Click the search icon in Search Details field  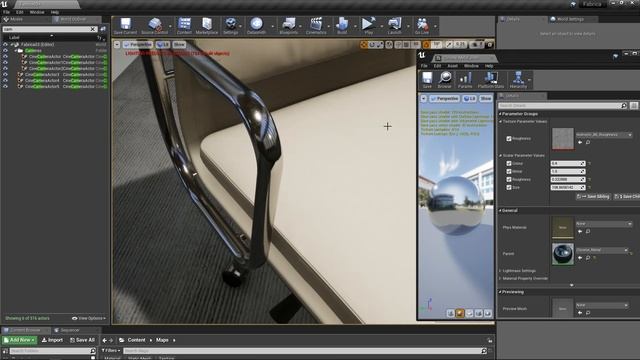point(624,106)
